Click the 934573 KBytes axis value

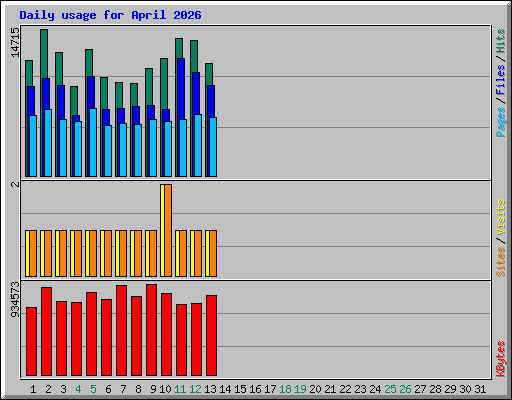tap(15, 299)
